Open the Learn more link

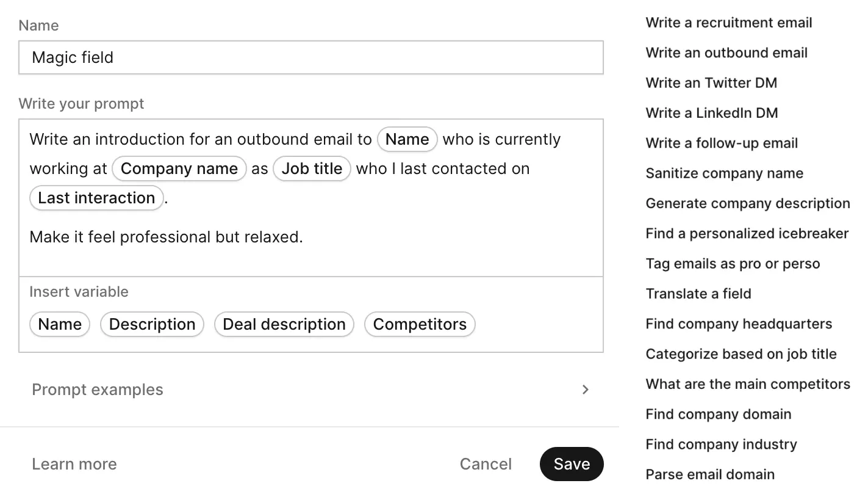click(x=74, y=464)
